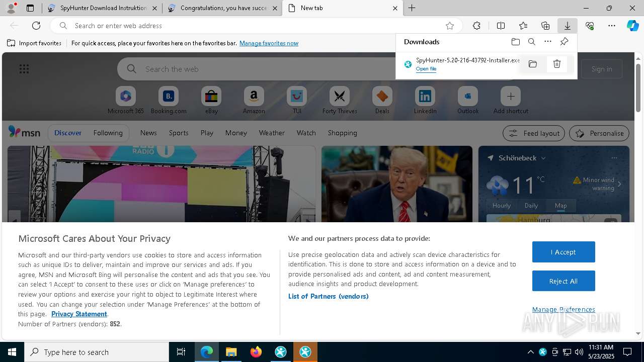Switch to Congratulations tab
The width and height of the screenshot is (644, 362).
point(222,8)
